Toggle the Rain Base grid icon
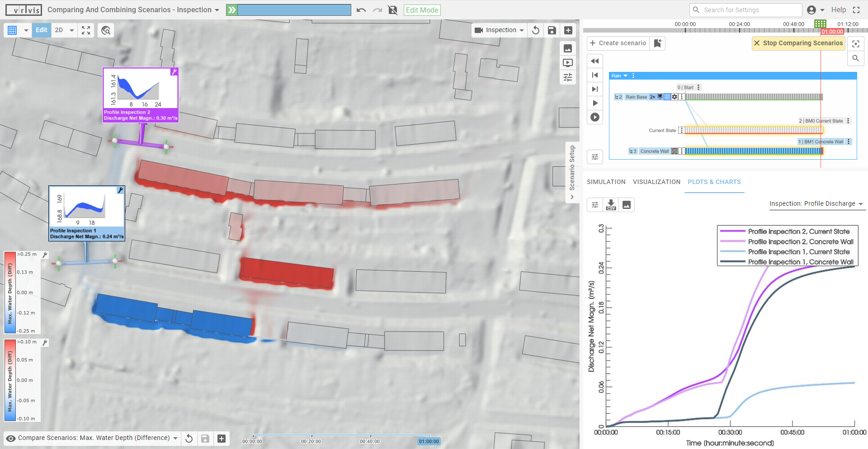The image size is (868, 449). point(667,97)
